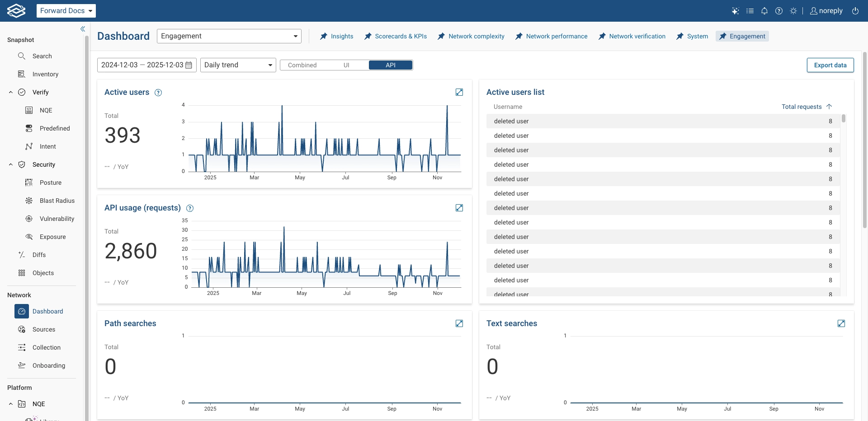Open the Blast Radius security tool

pos(57,201)
